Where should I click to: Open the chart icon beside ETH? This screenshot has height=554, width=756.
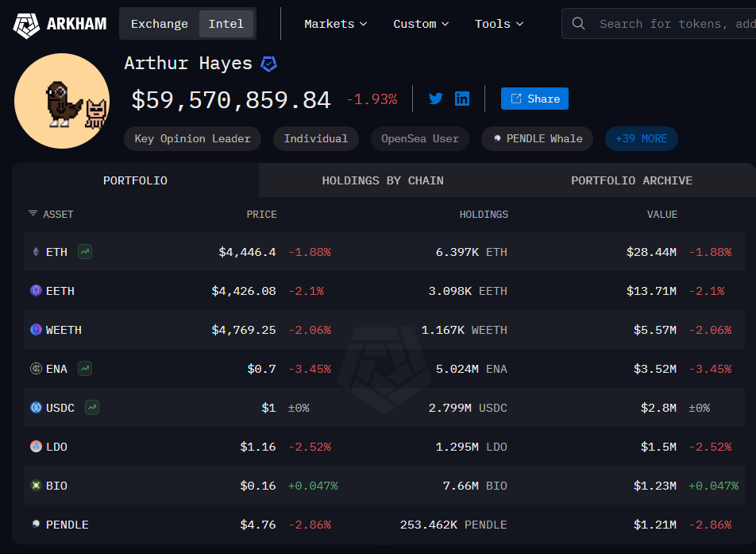click(x=84, y=252)
